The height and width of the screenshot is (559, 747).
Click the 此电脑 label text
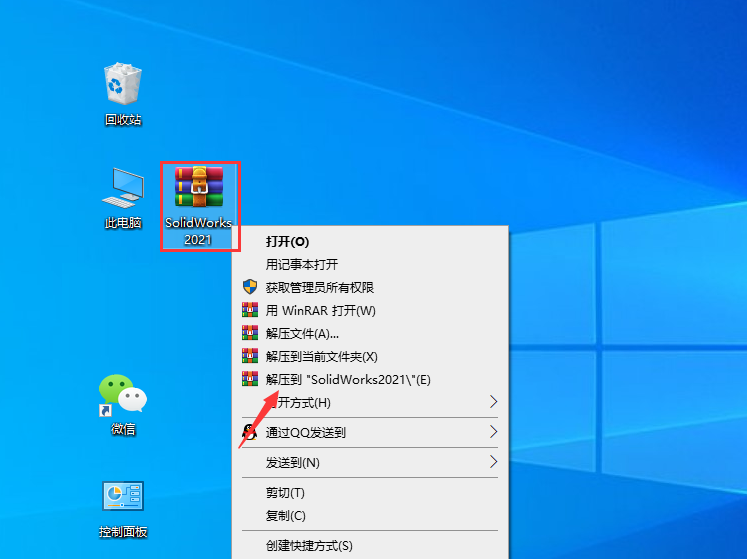click(x=123, y=223)
